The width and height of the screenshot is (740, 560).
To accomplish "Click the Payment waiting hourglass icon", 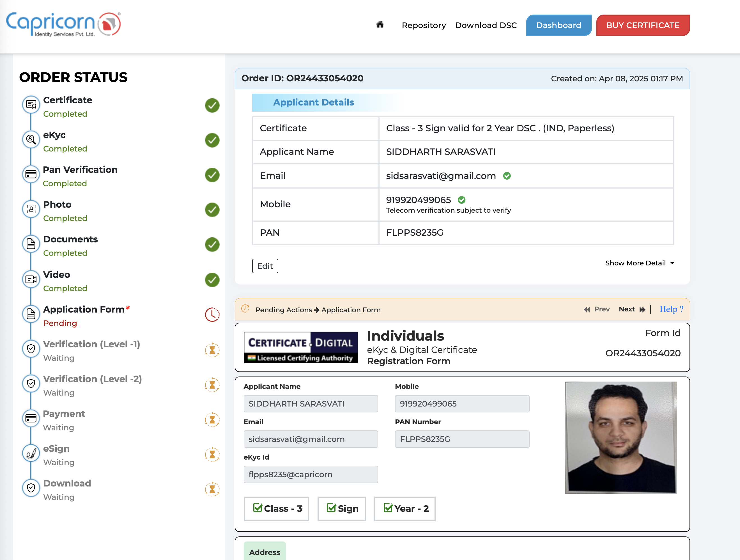I will click(212, 419).
